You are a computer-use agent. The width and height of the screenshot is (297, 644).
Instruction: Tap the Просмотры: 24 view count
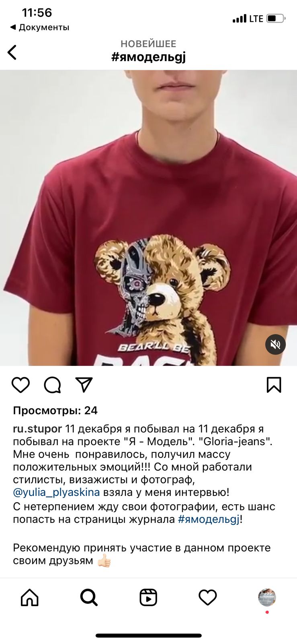pos(55,411)
